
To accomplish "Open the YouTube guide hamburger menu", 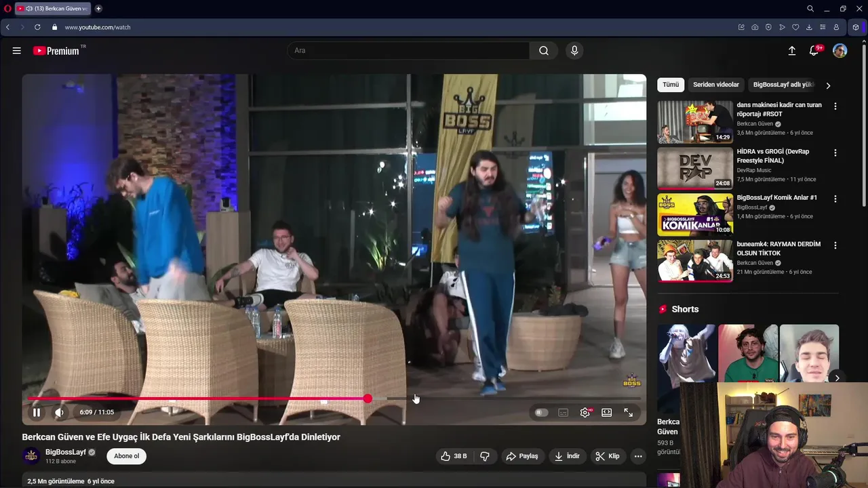I will pyautogui.click(x=17, y=51).
